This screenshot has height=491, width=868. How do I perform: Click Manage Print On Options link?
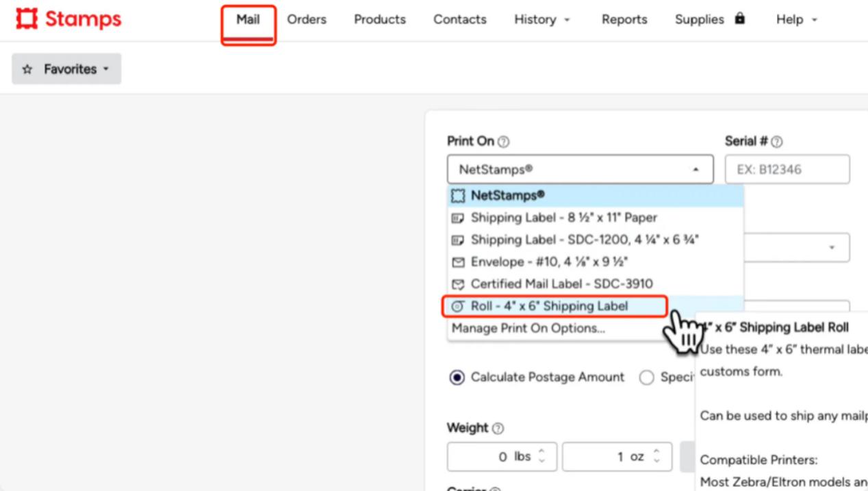pos(528,328)
